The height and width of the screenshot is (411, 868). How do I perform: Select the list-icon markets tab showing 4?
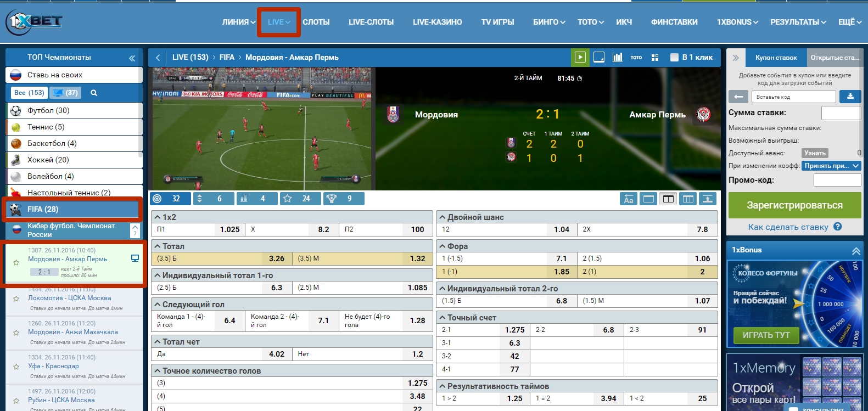pyautogui.click(x=257, y=199)
